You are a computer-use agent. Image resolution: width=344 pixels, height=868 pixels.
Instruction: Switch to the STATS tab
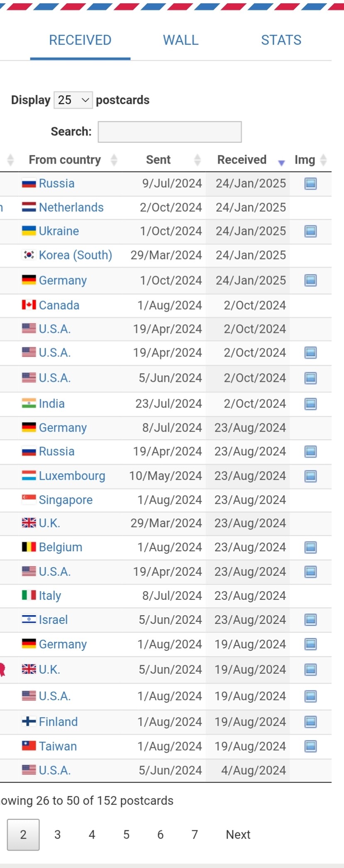pos(281,40)
